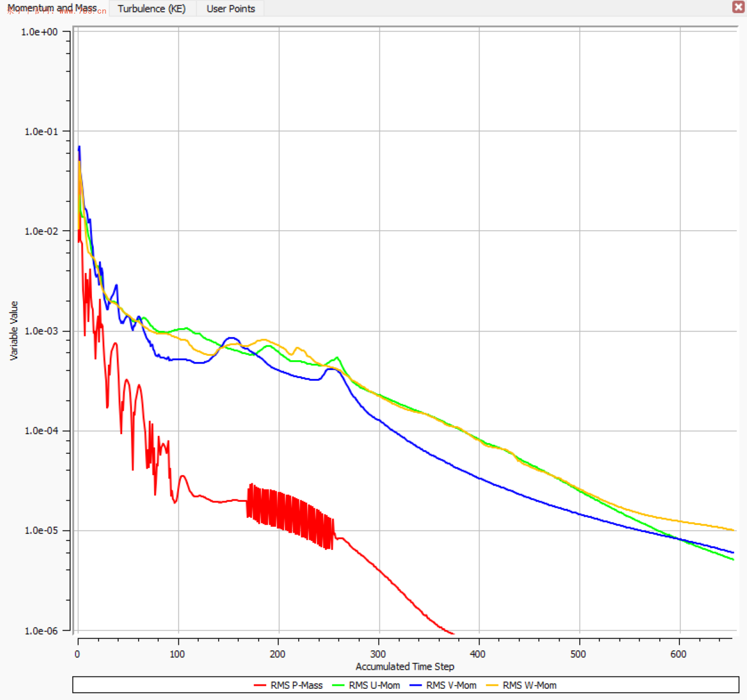Click the 300 x-axis tick label
The image size is (747, 700).
tap(378, 654)
